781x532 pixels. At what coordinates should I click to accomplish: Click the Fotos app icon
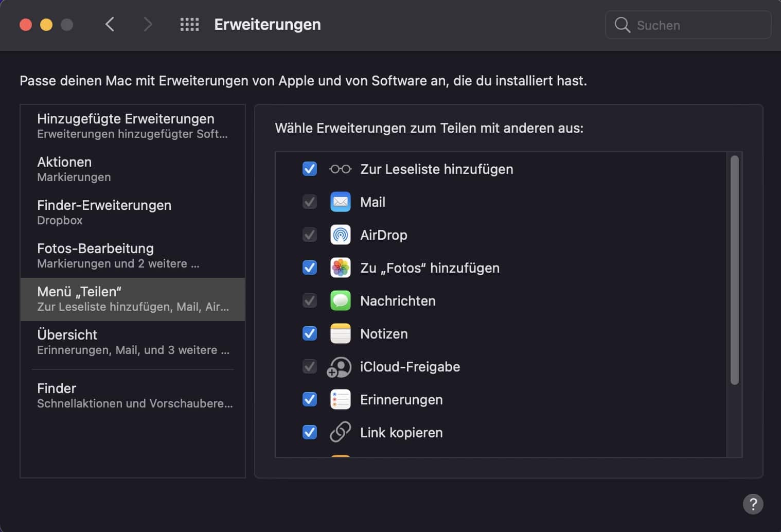tap(340, 268)
